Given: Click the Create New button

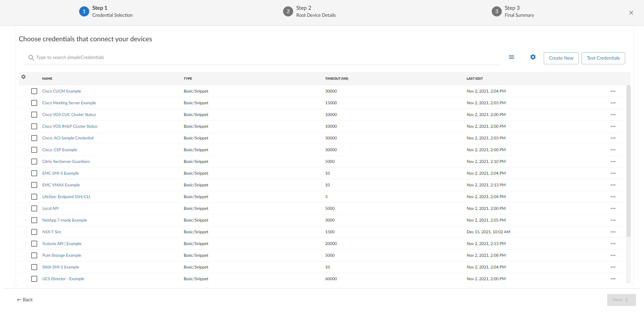Looking at the screenshot, I should point(561,58).
